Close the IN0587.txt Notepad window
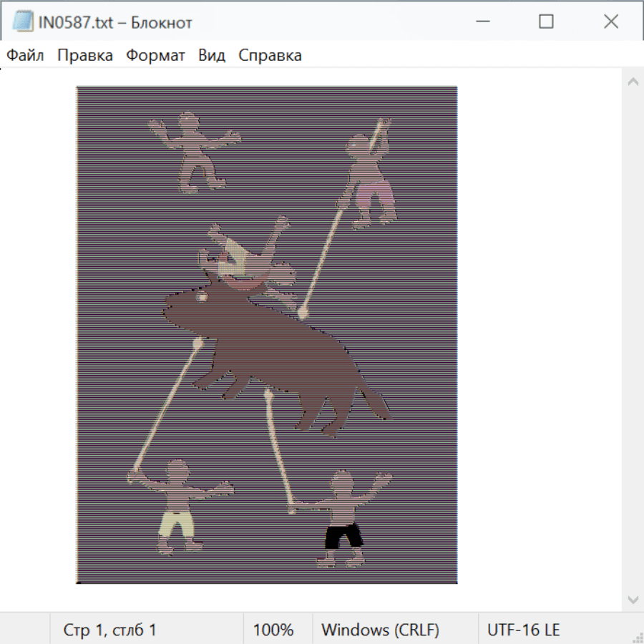Viewport: 644px width, 644px height. [x=610, y=22]
